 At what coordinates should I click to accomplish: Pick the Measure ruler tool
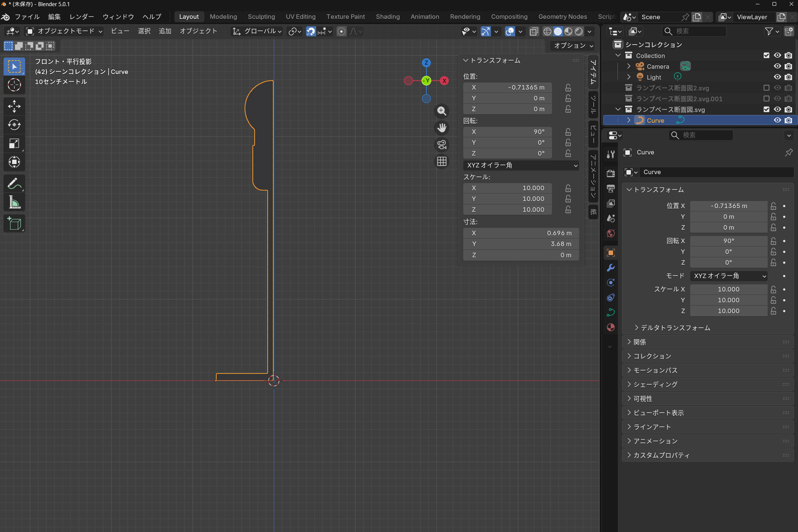[x=14, y=202]
